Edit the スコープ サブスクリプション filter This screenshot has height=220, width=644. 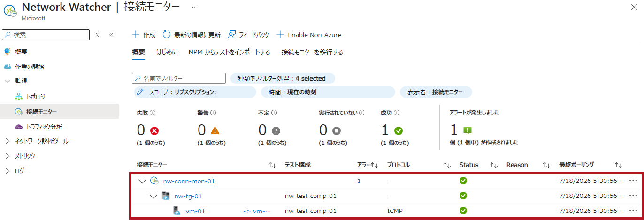pyautogui.click(x=195, y=92)
